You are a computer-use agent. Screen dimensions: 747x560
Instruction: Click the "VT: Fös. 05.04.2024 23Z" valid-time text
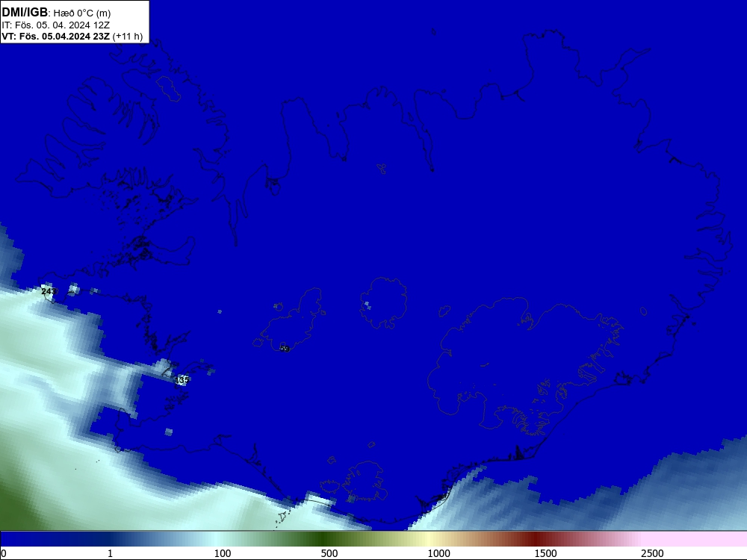pyautogui.click(x=56, y=37)
